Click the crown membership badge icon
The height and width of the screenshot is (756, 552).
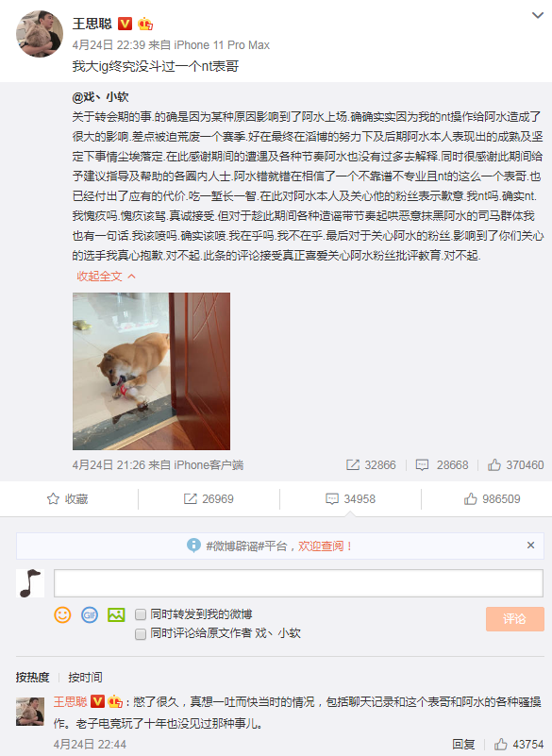(x=145, y=24)
